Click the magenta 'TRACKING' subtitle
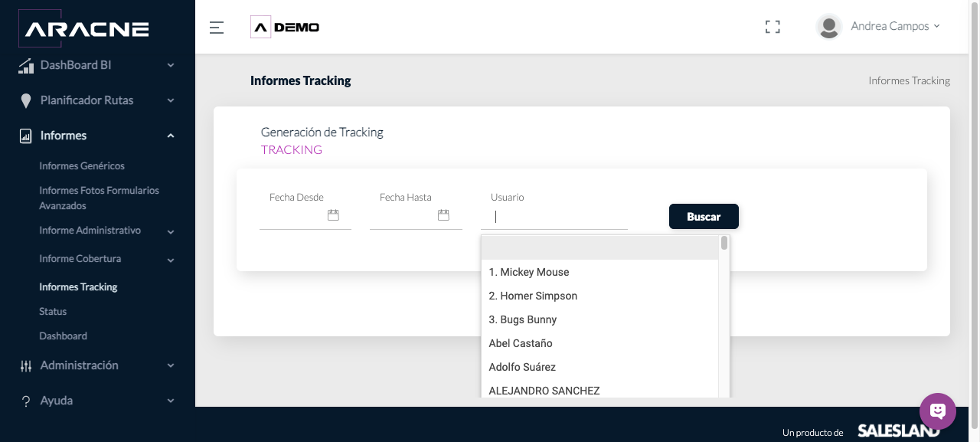980x442 pixels. pos(292,149)
